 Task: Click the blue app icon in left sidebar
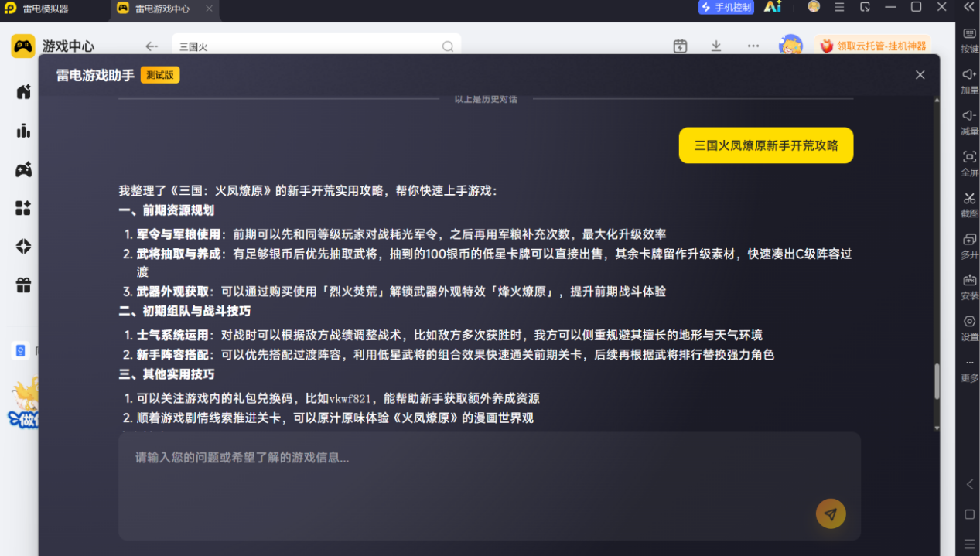[x=21, y=351]
